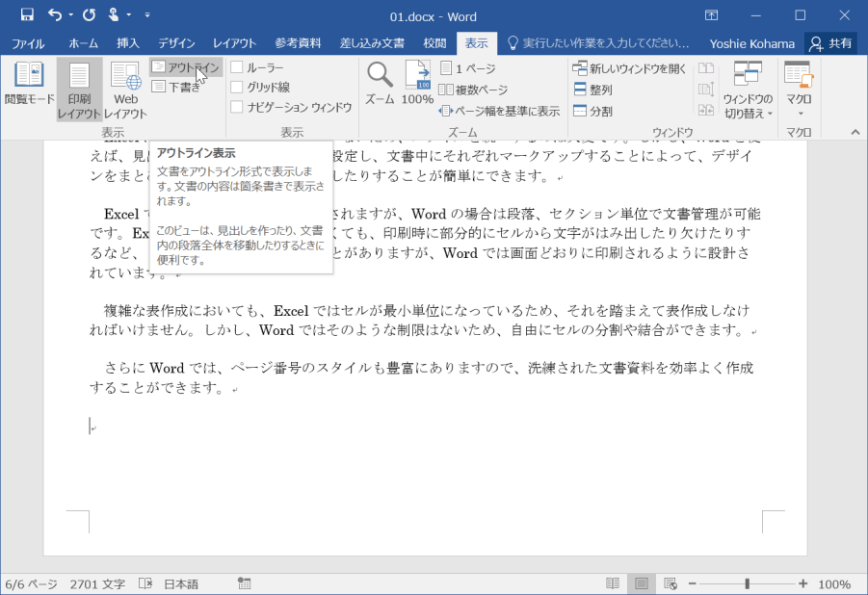Switch to read mode in status bar
The width and height of the screenshot is (868, 595).
[x=613, y=583]
